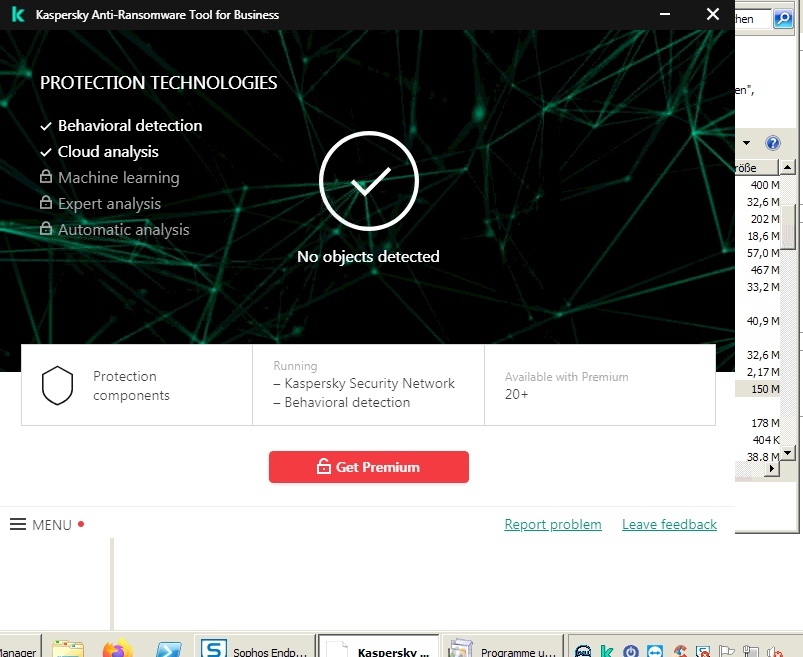Select the 404 K row in the background list
This screenshot has height=657, width=803.
point(757,440)
